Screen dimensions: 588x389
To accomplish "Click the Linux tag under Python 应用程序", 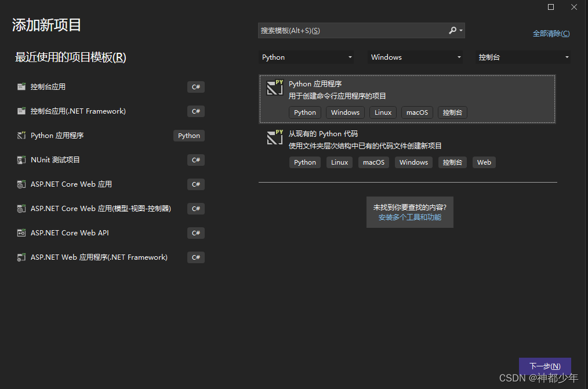I will (383, 112).
